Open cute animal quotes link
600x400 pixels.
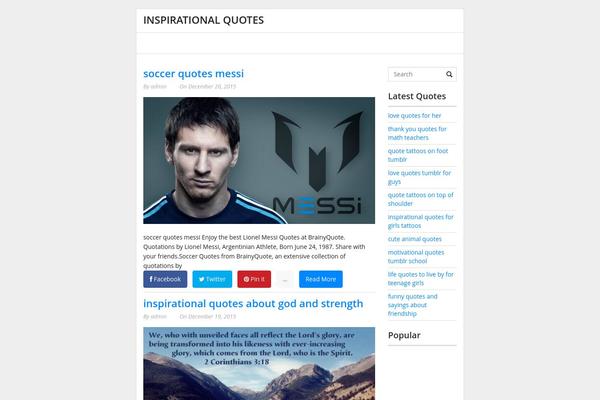(x=415, y=239)
